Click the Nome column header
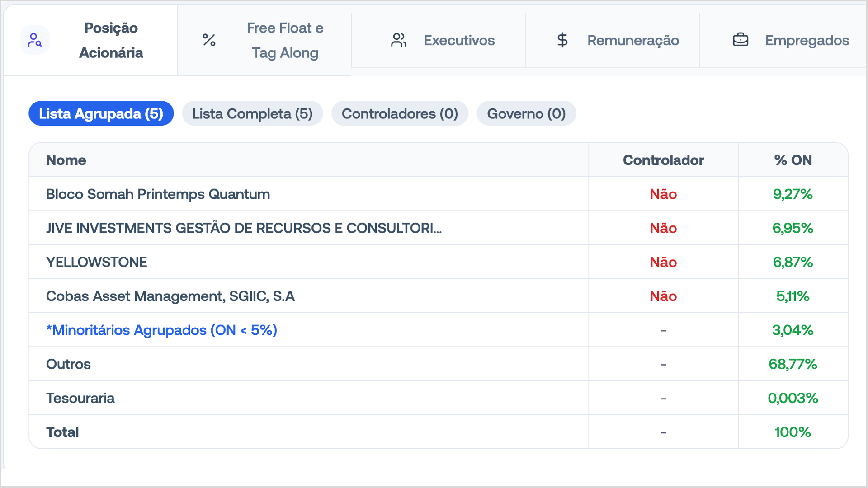Viewport: 868px width, 488px height. pos(66,160)
